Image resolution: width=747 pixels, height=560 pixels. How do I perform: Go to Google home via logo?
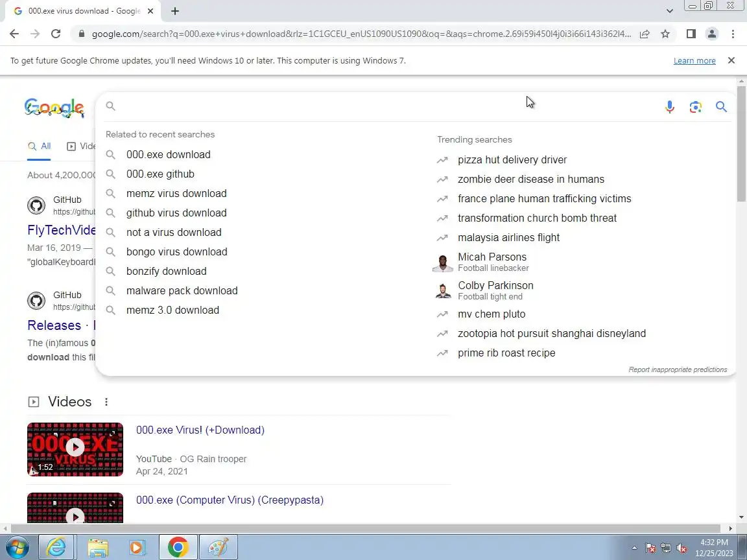click(x=54, y=108)
